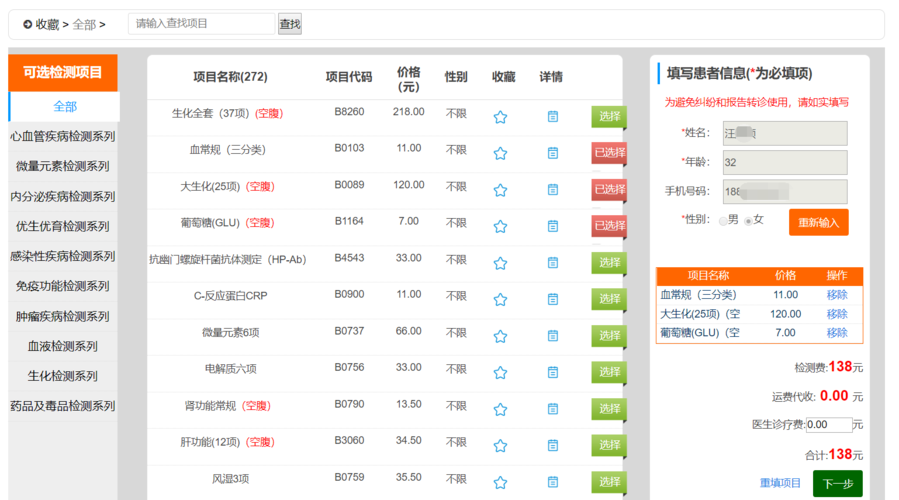Click the back arrow icon before 收藏
The width and height of the screenshot is (899, 500).
(28, 25)
